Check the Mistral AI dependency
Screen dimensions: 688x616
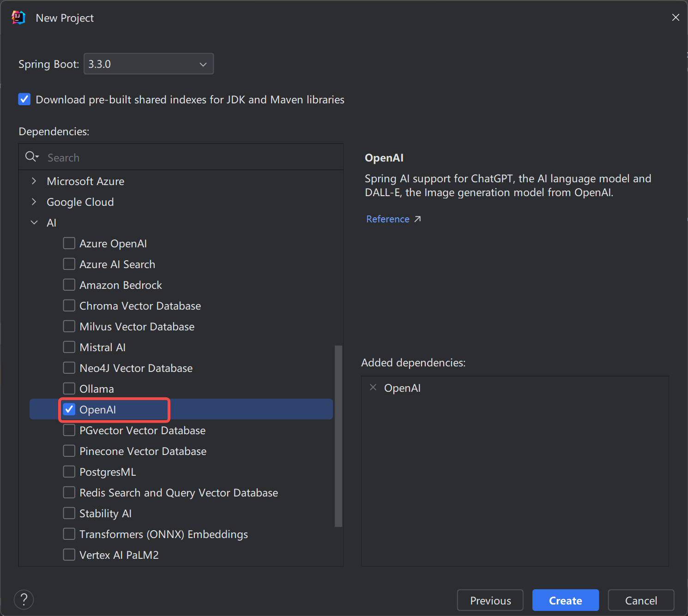click(69, 347)
